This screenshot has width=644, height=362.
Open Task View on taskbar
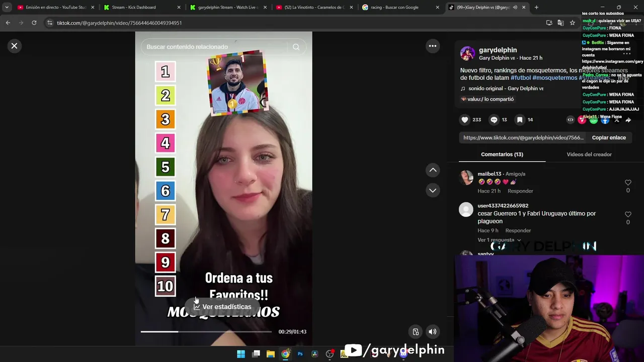(x=256, y=354)
